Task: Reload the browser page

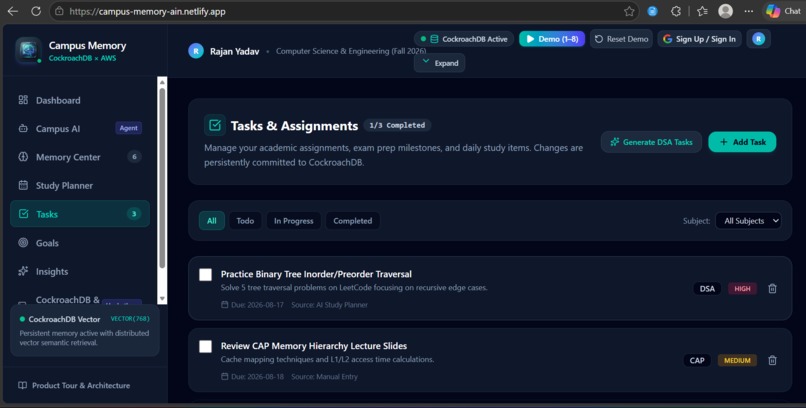Action: tap(36, 11)
